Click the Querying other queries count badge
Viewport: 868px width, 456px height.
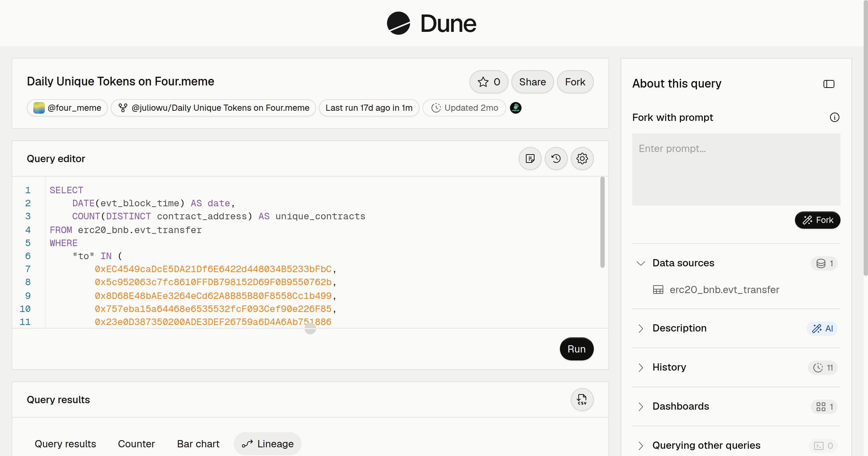click(823, 446)
